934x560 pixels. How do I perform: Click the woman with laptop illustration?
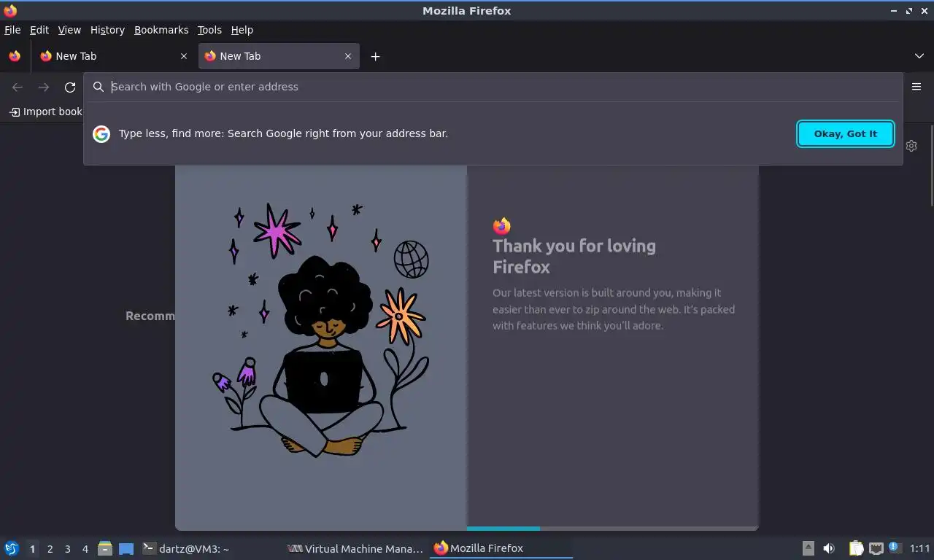point(323,332)
